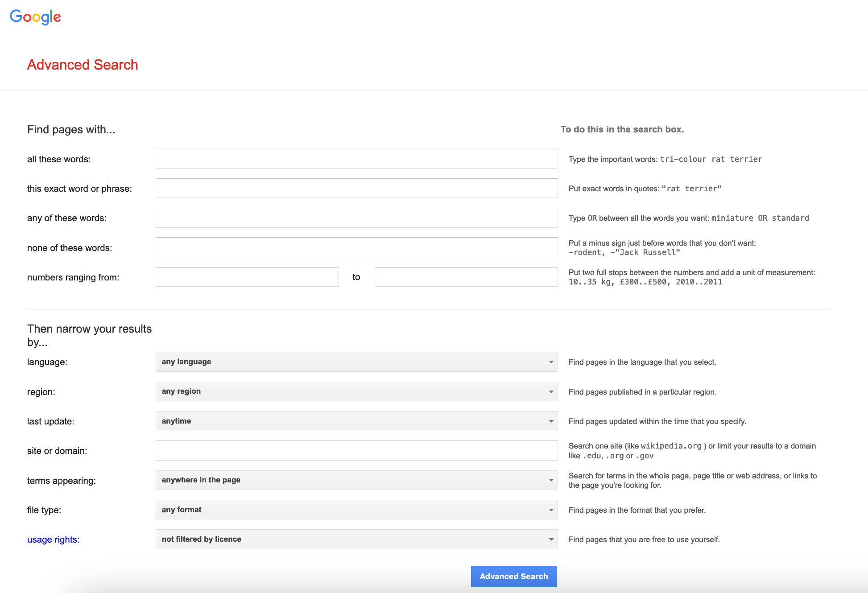Click the 'tri-colour rat terrier' example text
The image size is (868, 593).
[711, 159]
